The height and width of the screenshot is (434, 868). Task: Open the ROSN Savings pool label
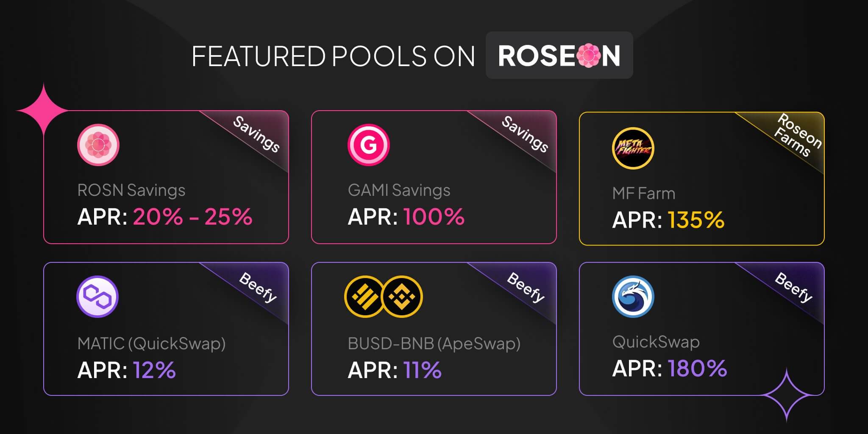pyautogui.click(x=131, y=190)
